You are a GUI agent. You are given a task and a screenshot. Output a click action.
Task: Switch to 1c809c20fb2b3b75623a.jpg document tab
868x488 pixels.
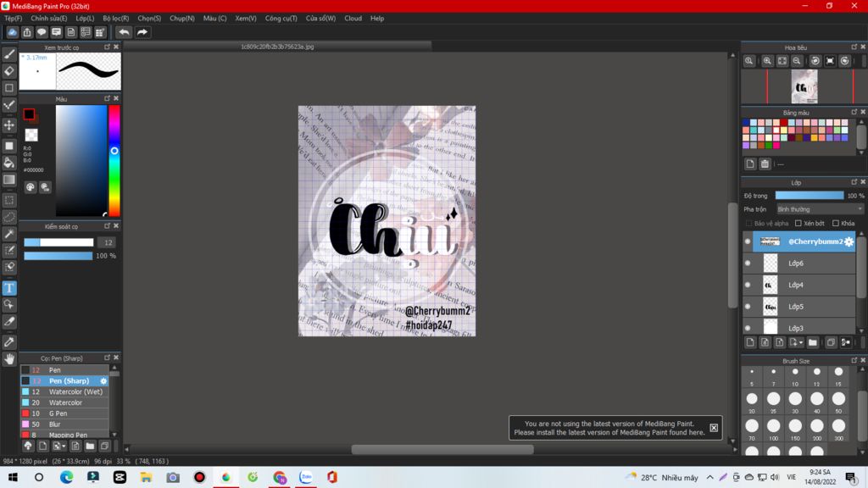tap(277, 47)
